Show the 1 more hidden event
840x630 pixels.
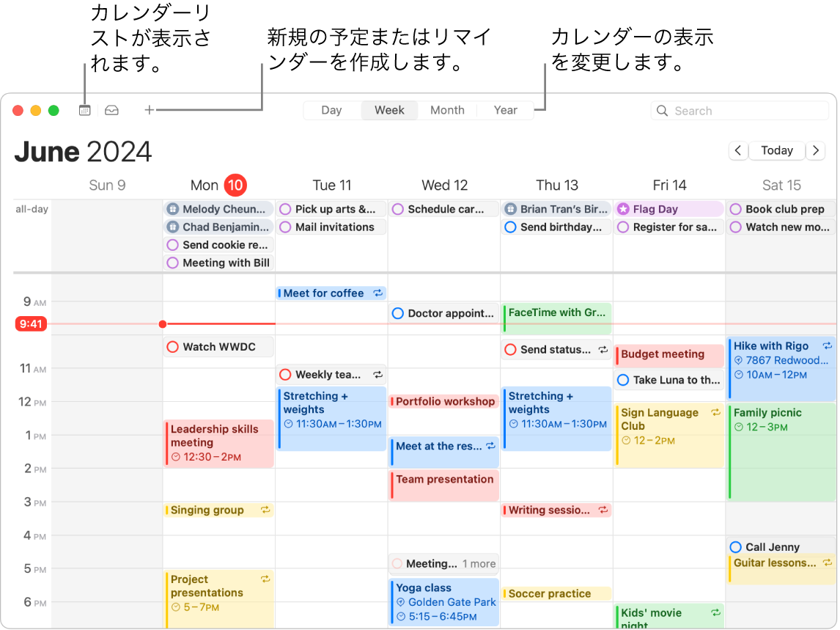[479, 563]
